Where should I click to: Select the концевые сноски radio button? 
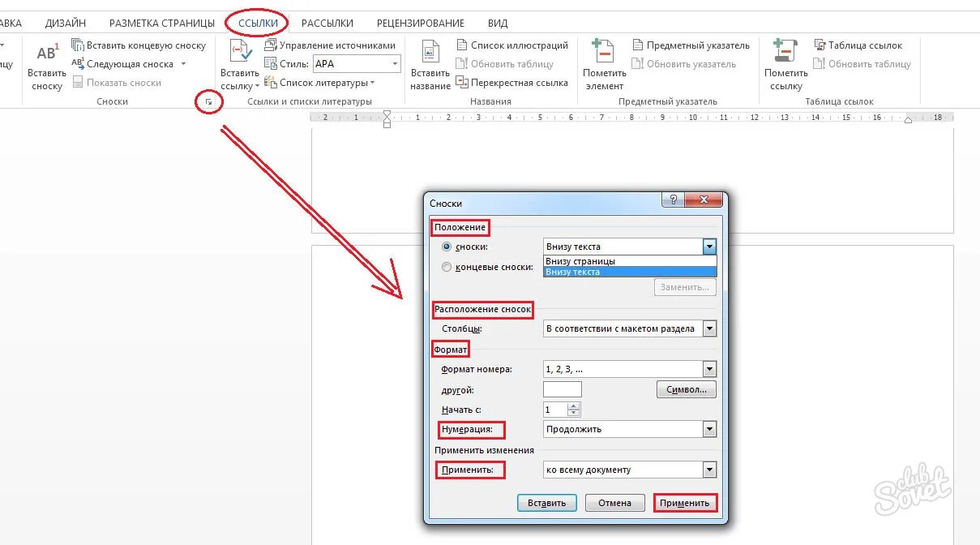point(447,267)
